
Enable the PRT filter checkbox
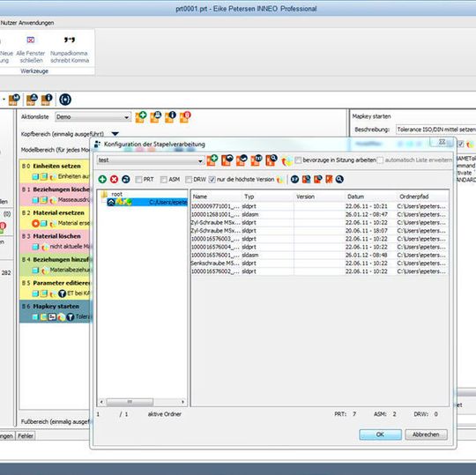click(x=138, y=180)
